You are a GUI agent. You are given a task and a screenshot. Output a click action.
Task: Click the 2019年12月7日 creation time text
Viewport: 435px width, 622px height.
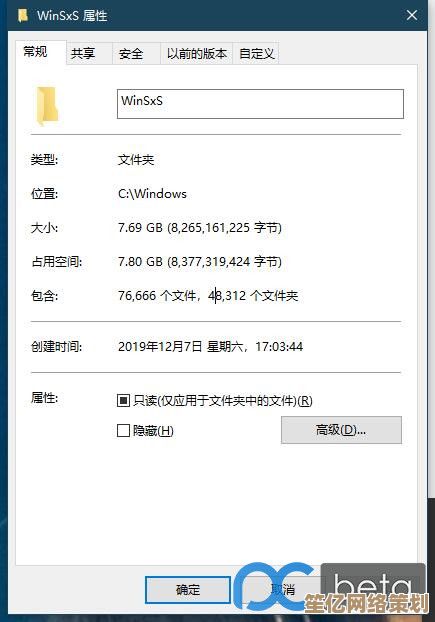(161, 347)
